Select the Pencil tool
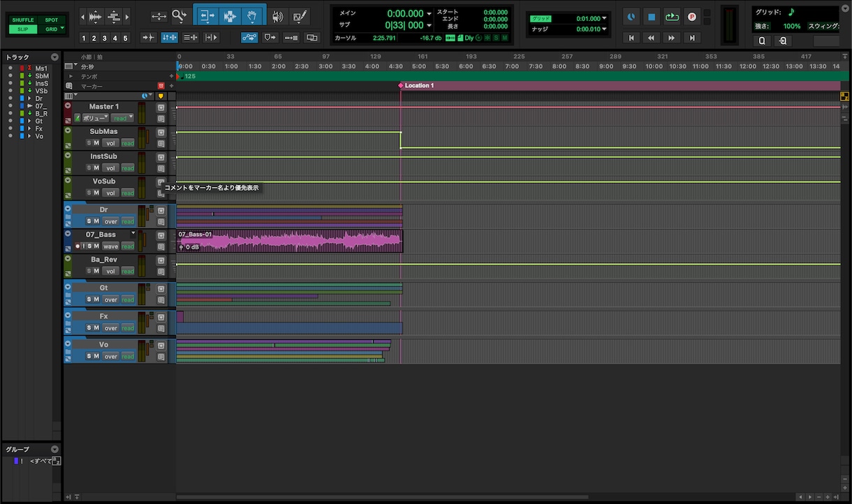This screenshot has width=852, height=504. click(x=300, y=16)
